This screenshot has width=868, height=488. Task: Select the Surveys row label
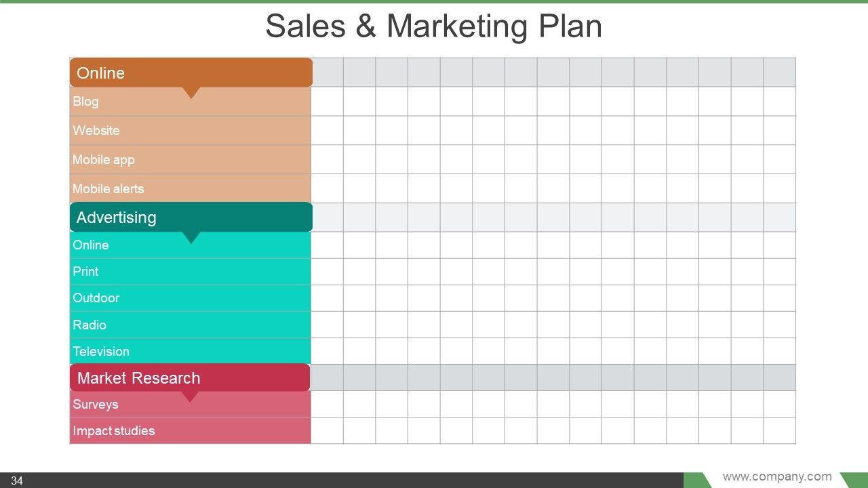[96, 404]
